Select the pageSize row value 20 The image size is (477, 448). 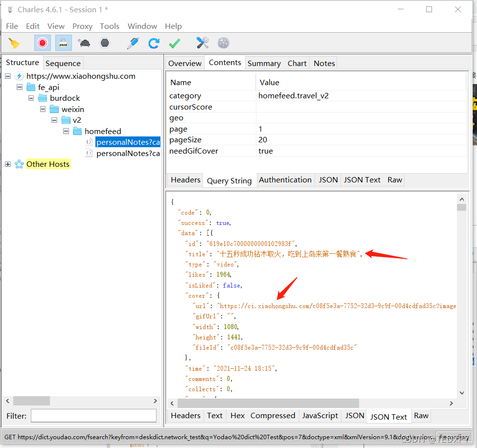[263, 139]
